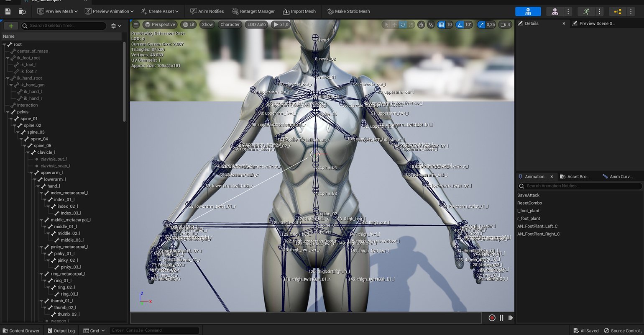Screen dimensions: 644x335
Task: Click the surface snapping icon
Action: [x=431, y=25]
